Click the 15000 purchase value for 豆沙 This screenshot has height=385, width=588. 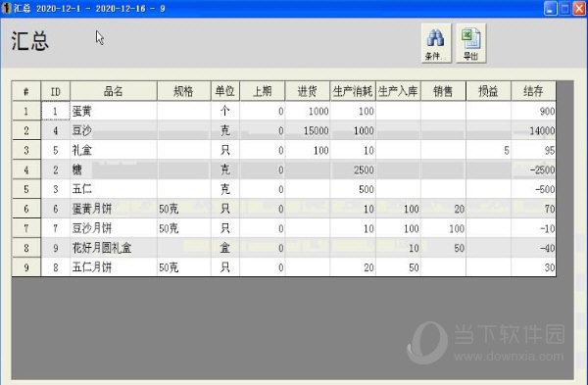pos(308,130)
